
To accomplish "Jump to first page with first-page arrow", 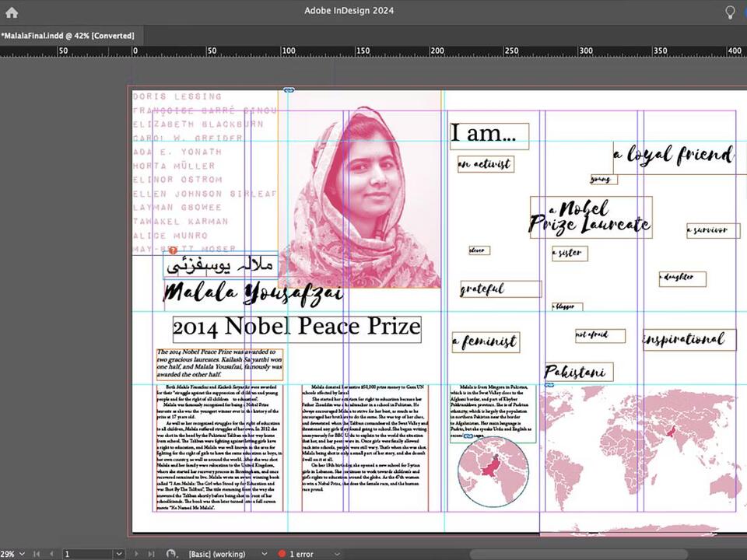I will point(37,554).
